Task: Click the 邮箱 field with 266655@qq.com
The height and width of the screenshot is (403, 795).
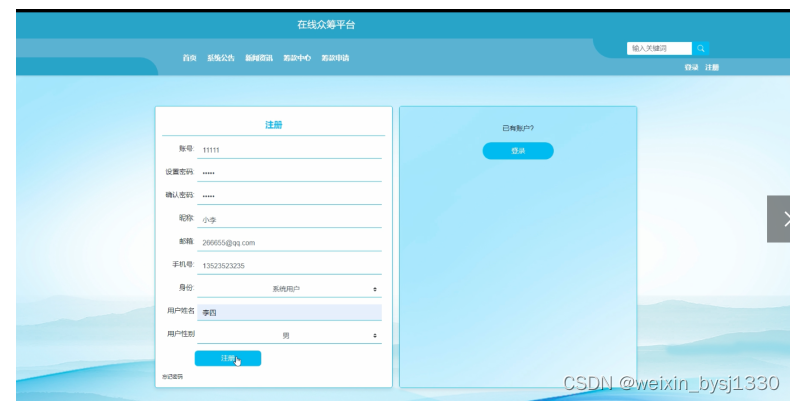Action: (x=289, y=243)
